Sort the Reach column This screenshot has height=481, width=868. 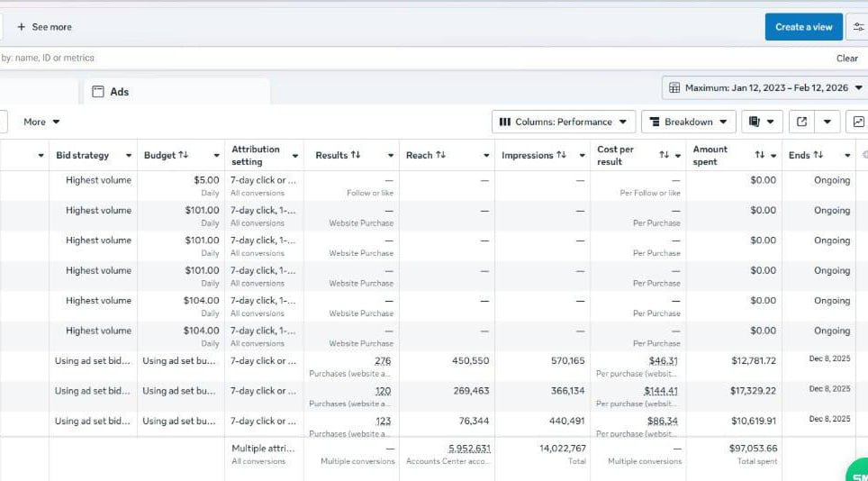tap(440, 156)
